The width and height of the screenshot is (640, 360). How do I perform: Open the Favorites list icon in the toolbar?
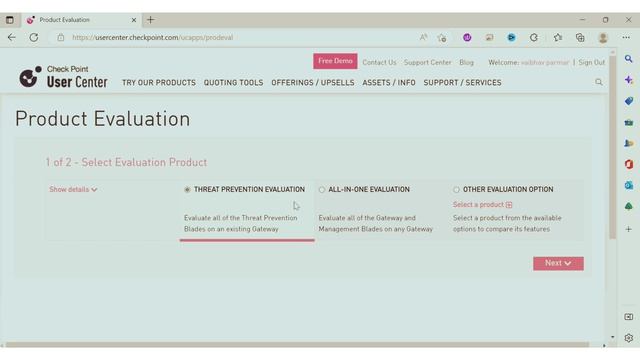[x=558, y=38]
